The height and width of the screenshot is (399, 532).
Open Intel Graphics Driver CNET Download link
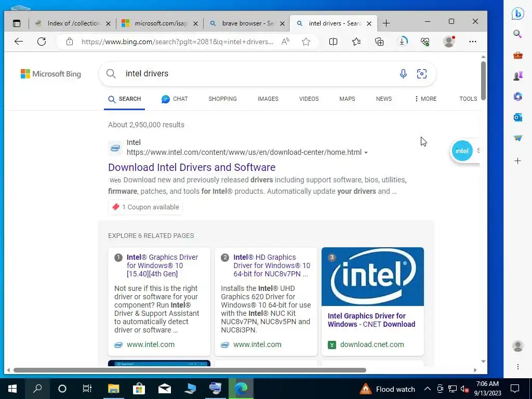pos(371,320)
